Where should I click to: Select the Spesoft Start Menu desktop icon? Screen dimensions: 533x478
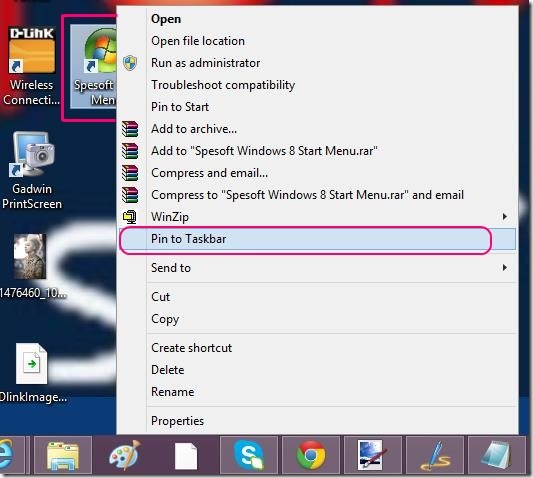94,66
